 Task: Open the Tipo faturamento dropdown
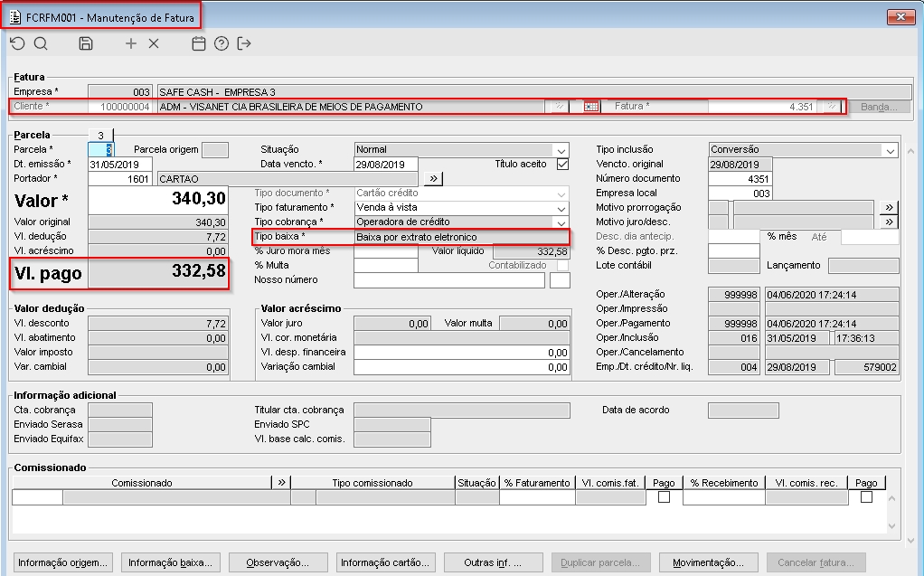pos(561,208)
